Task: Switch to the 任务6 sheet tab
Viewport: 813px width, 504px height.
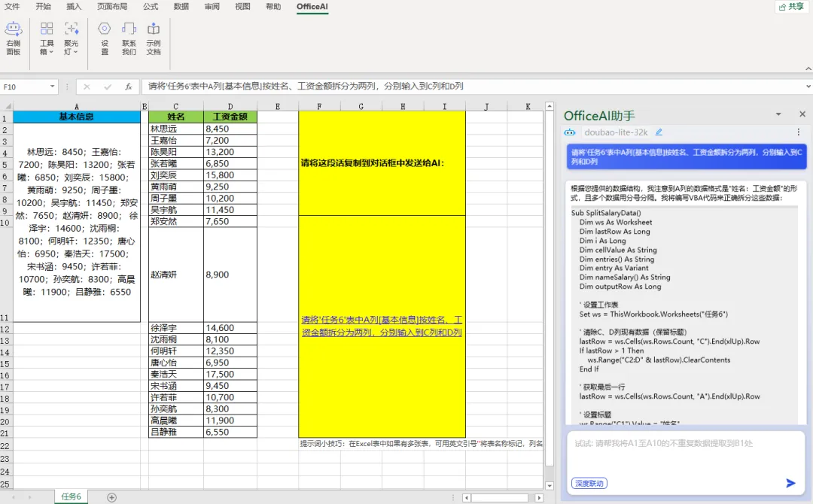Action: [71, 496]
